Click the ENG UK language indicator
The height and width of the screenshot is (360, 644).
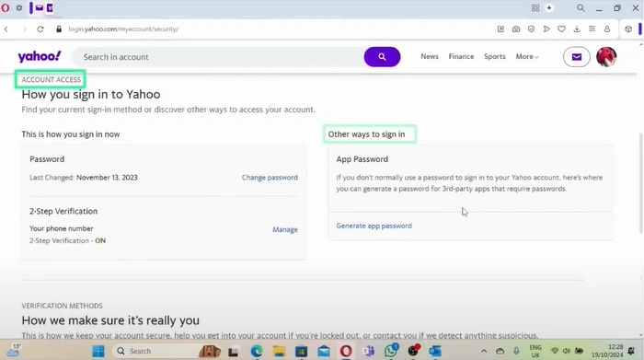[535, 351]
